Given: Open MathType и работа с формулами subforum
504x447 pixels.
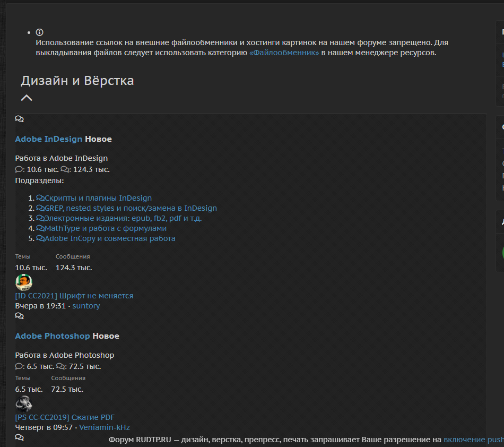Looking at the screenshot, I should coord(106,228).
